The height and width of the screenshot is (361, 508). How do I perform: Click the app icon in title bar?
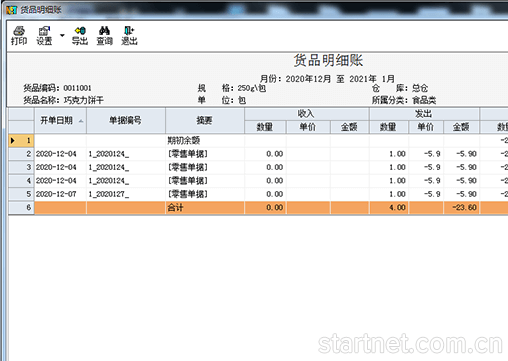11,10
